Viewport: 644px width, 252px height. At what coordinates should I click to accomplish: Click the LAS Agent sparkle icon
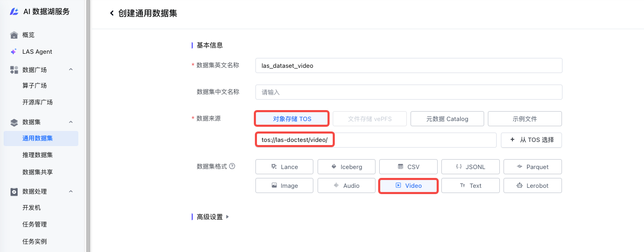[14, 52]
